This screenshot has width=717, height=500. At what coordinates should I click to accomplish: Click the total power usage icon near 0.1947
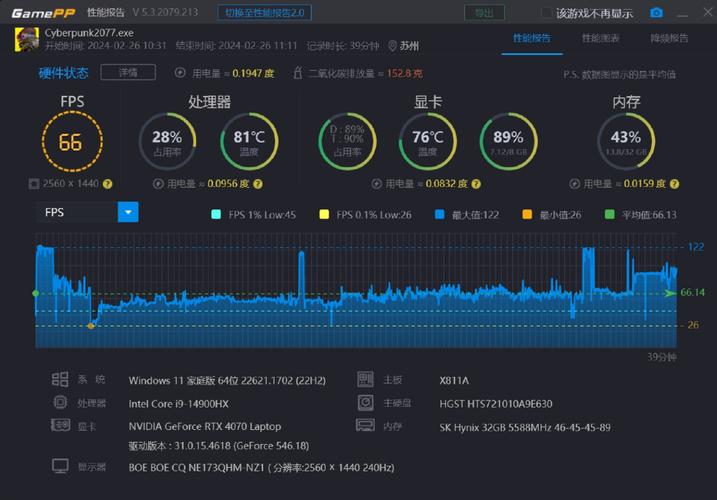click(x=180, y=73)
